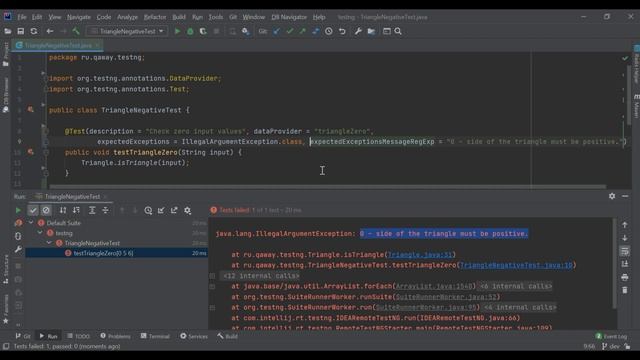Build project with the hammer icon
The width and height of the screenshot is (640, 360).
(76, 31)
